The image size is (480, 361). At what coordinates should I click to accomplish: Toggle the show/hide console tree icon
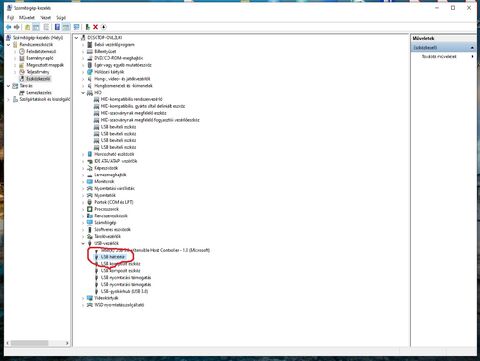pyautogui.click(x=36, y=27)
